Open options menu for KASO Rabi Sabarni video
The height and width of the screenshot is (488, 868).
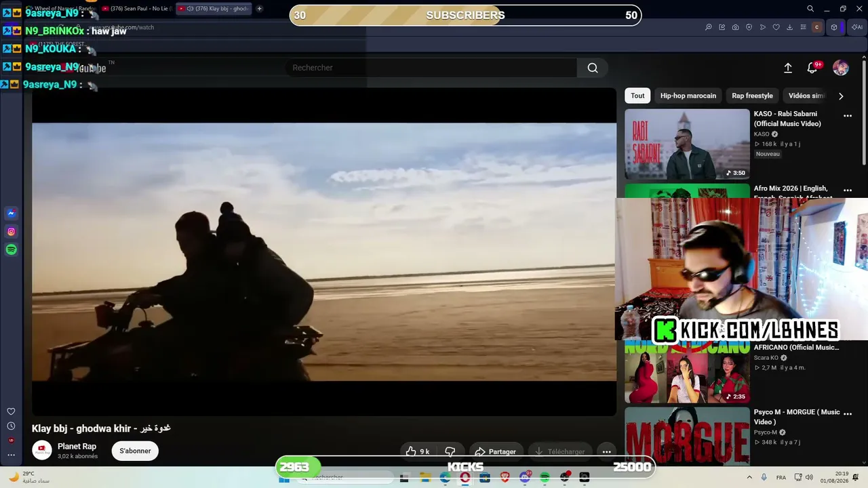click(848, 116)
